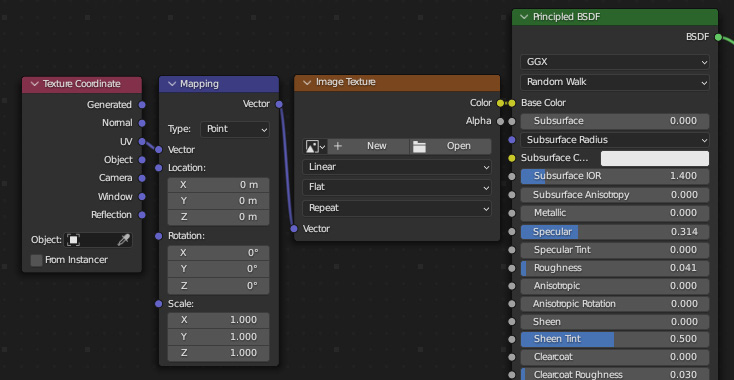The width and height of the screenshot is (734, 380).
Task: Click the Base Color input socket
Action: (512, 103)
